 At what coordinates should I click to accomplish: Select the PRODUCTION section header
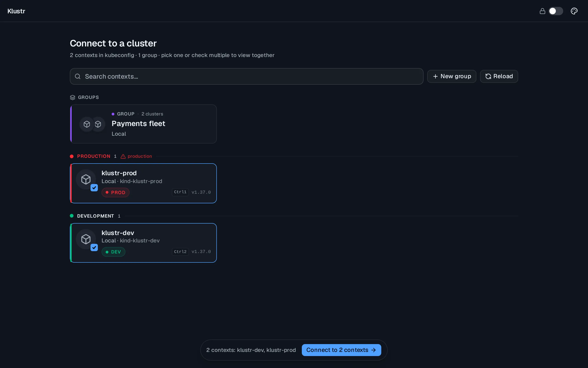93,156
